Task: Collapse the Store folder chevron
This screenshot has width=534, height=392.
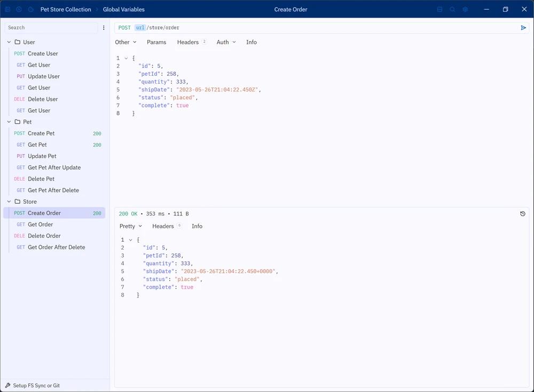Action: pyautogui.click(x=9, y=202)
